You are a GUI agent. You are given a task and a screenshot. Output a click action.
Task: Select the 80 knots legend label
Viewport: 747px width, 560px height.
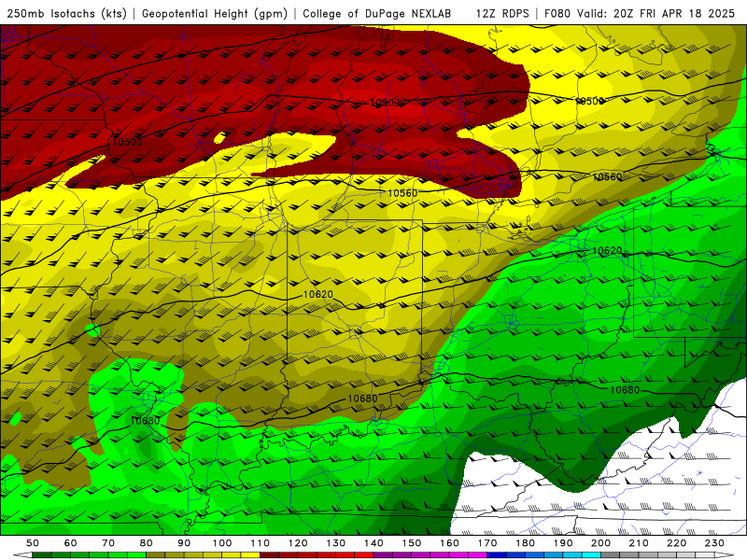coord(147,543)
